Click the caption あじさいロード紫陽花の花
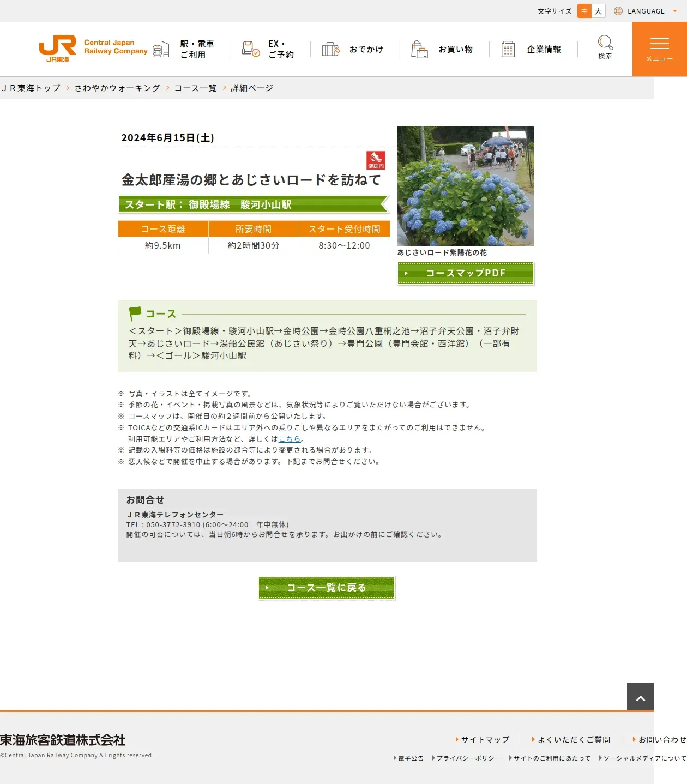The height and width of the screenshot is (784, 687). point(442,252)
